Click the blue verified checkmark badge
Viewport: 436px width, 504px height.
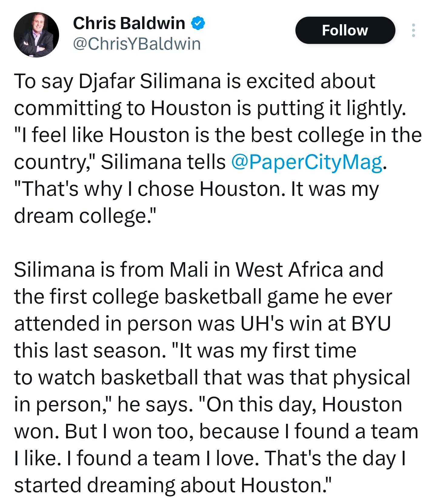198,23
